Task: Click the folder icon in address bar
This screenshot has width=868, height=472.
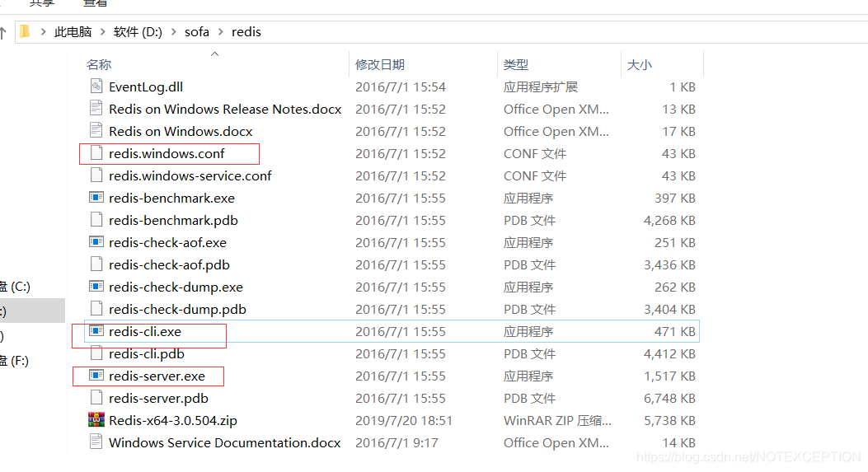Action: tap(25, 31)
